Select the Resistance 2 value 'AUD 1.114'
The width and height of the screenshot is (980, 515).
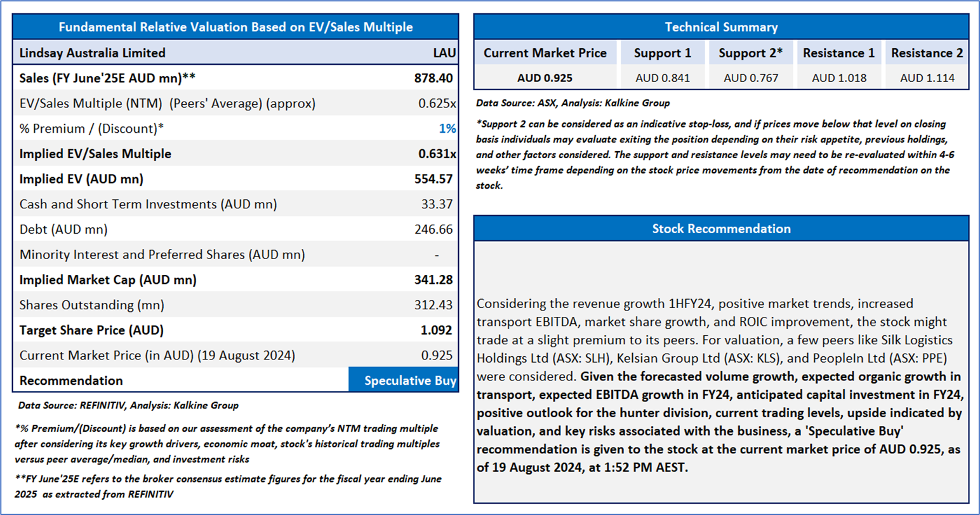927,78
